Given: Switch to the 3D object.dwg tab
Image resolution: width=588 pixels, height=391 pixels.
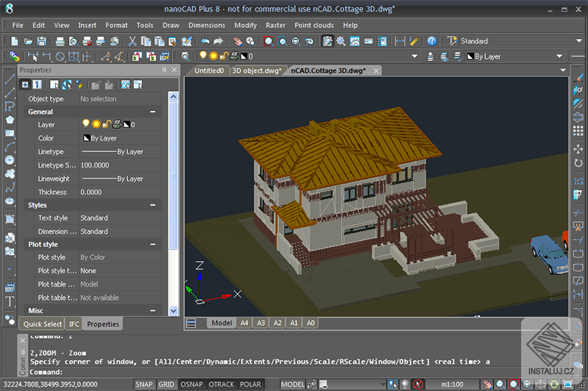Looking at the screenshot, I should 257,71.
